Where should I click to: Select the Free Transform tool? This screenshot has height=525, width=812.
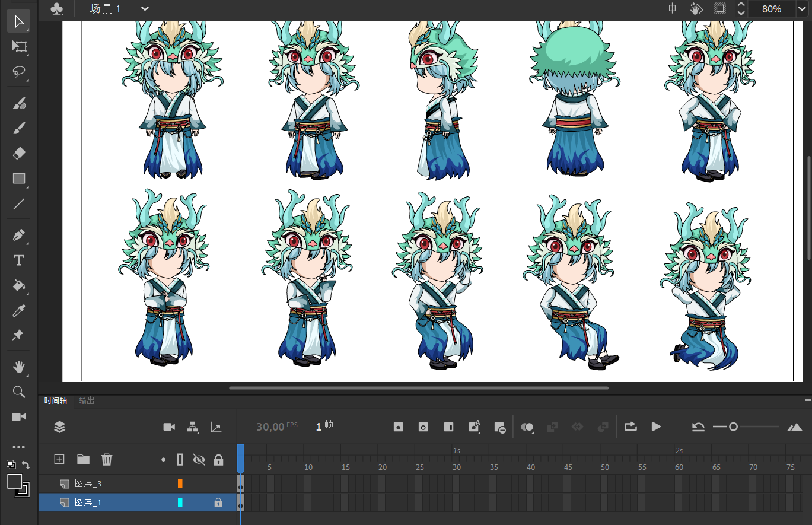[x=19, y=46]
